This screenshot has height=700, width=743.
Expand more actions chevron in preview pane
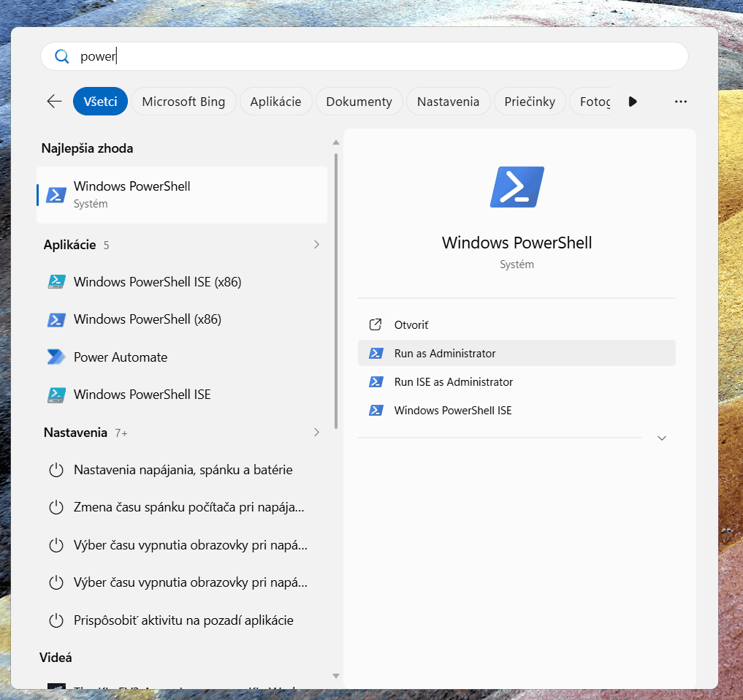coord(661,438)
